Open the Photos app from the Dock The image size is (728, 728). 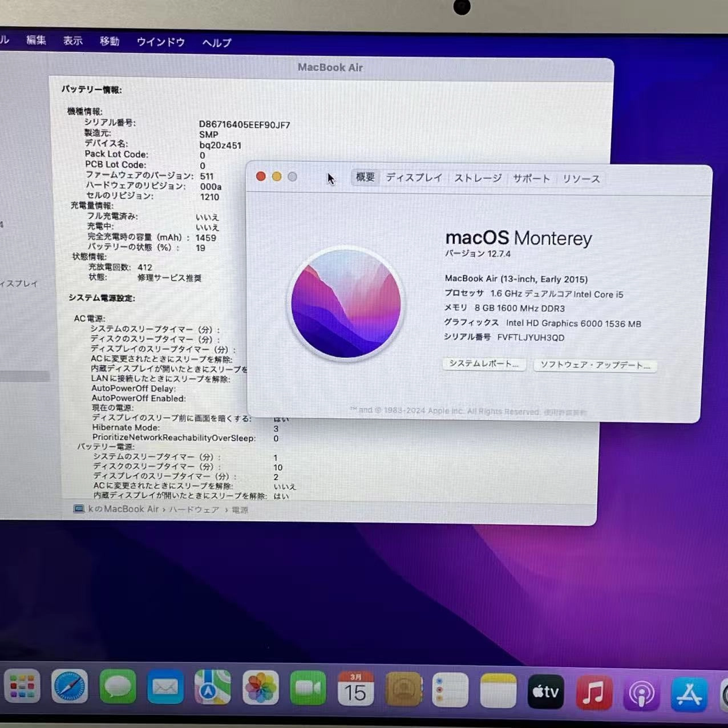[x=260, y=689]
